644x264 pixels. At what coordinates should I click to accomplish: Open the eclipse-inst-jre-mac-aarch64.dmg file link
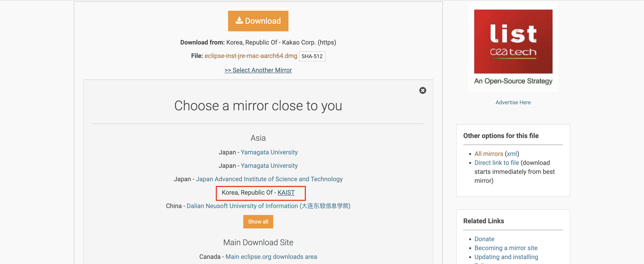[250, 56]
